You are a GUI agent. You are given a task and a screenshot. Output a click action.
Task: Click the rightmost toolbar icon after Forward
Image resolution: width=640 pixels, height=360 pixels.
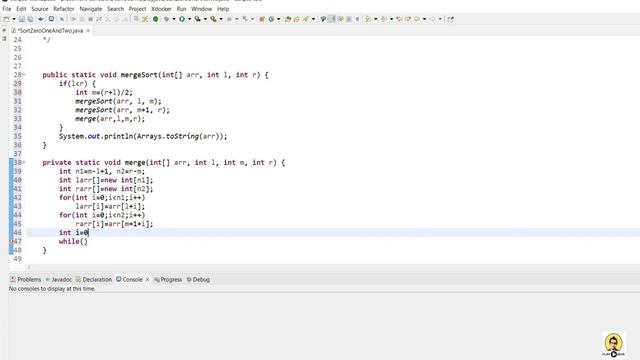[x=451, y=19]
